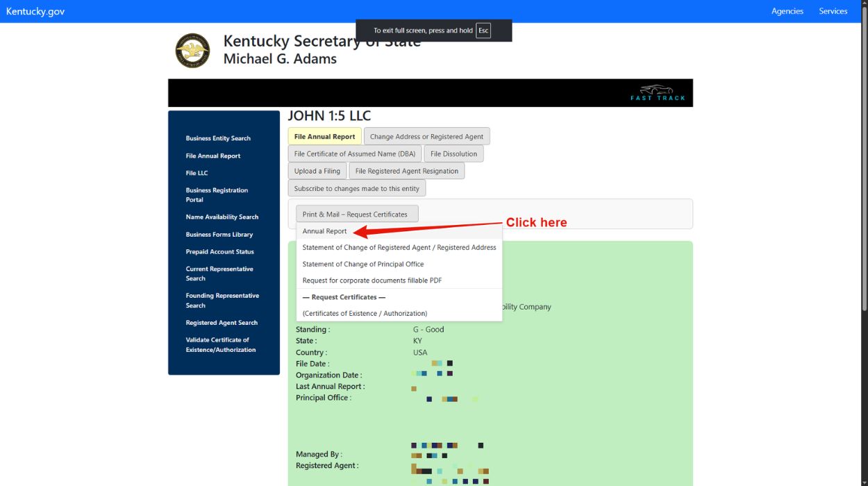The image size is (868, 486).
Task: Open Current Representative Search link
Action: 219,274
